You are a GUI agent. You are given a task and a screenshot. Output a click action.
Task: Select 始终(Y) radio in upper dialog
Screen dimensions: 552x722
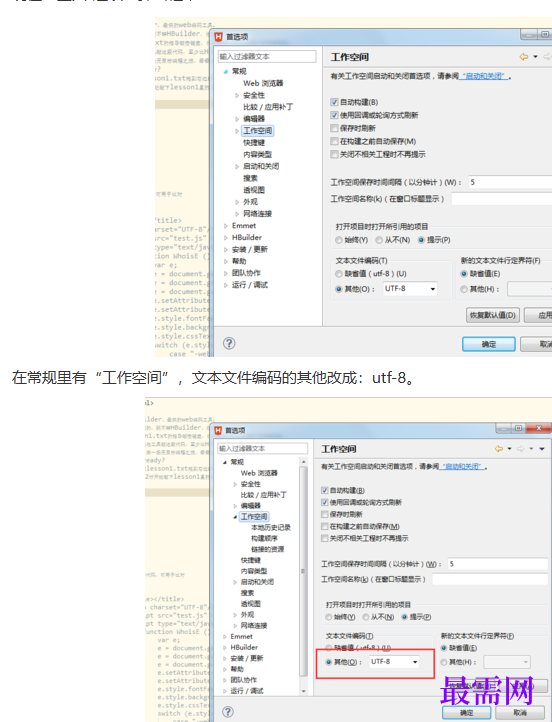pyautogui.click(x=339, y=240)
